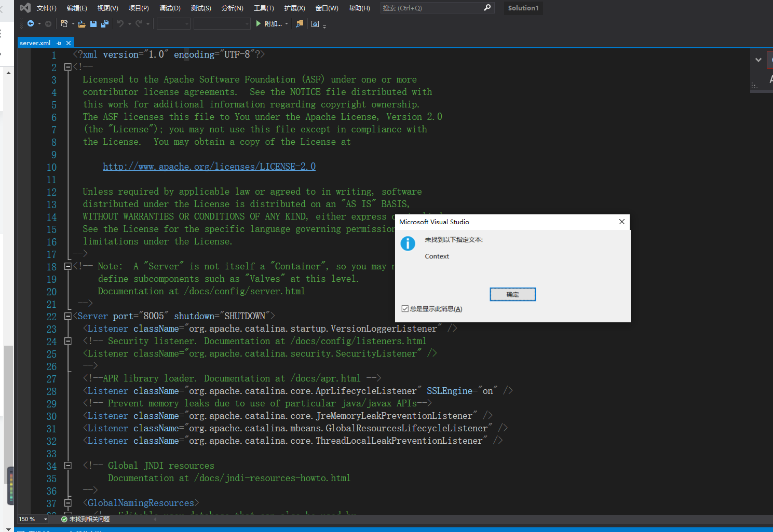
Task: Open the 150 % zoom dropdown
Action: point(46,519)
